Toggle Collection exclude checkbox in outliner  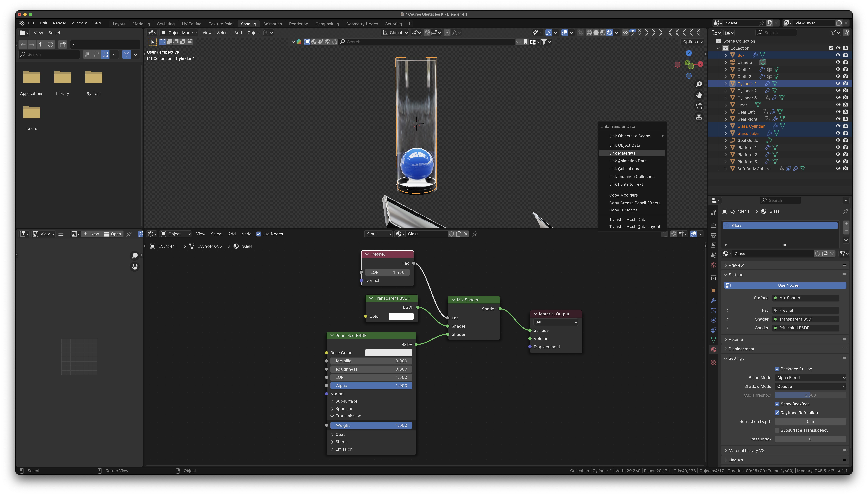pyautogui.click(x=831, y=48)
